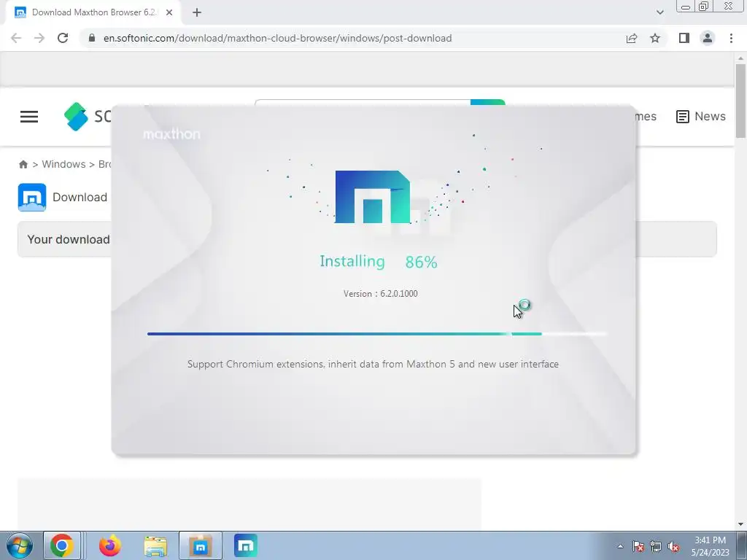Viewport: 747px width, 560px height.
Task: Click the Maxthon installer logo
Action: tap(373, 197)
